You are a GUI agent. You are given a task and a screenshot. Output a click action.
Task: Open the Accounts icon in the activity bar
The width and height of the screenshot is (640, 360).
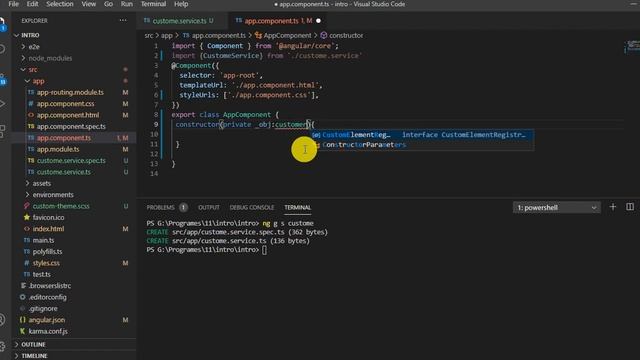pos(2,319)
